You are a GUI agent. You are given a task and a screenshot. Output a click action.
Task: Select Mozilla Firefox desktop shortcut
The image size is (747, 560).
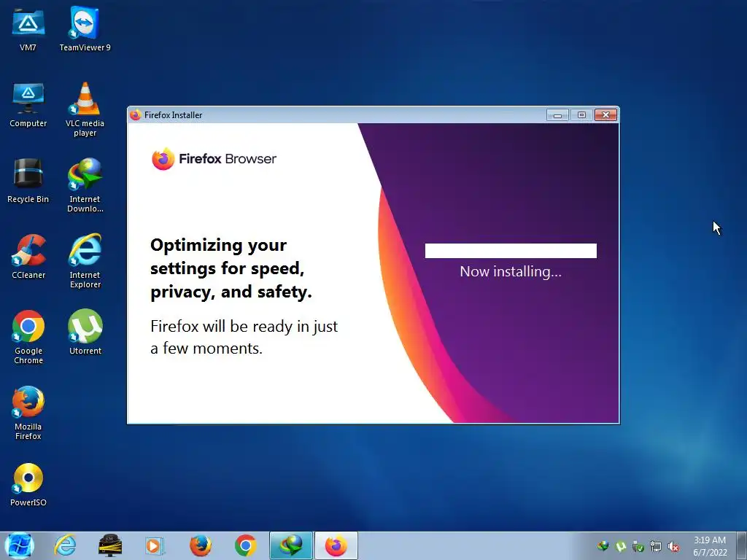tap(28, 413)
